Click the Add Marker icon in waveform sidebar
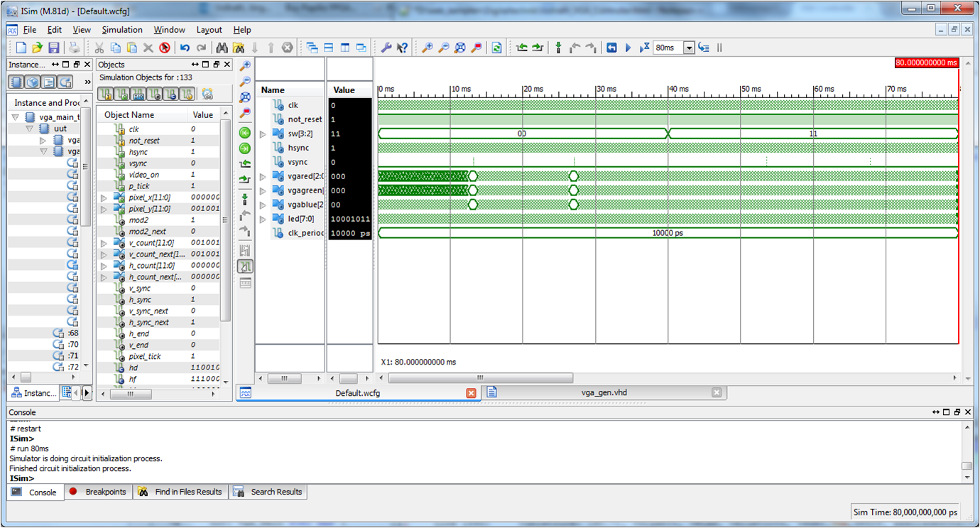The height and width of the screenshot is (528, 980). pyautogui.click(x=245, y=199)
